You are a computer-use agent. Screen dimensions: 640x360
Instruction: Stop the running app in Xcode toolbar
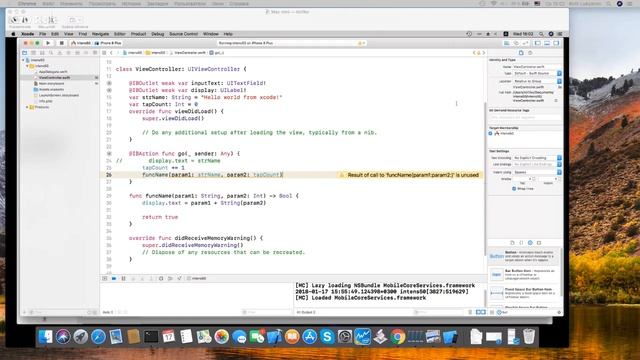click(61, 43)
